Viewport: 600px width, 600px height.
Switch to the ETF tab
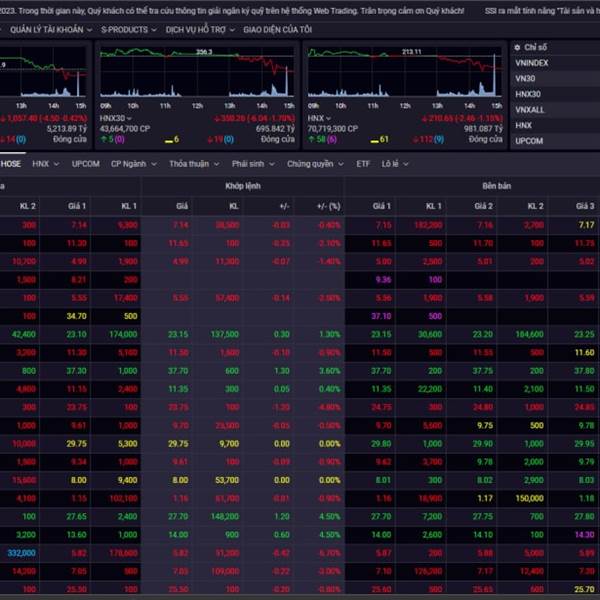(363, 164)
